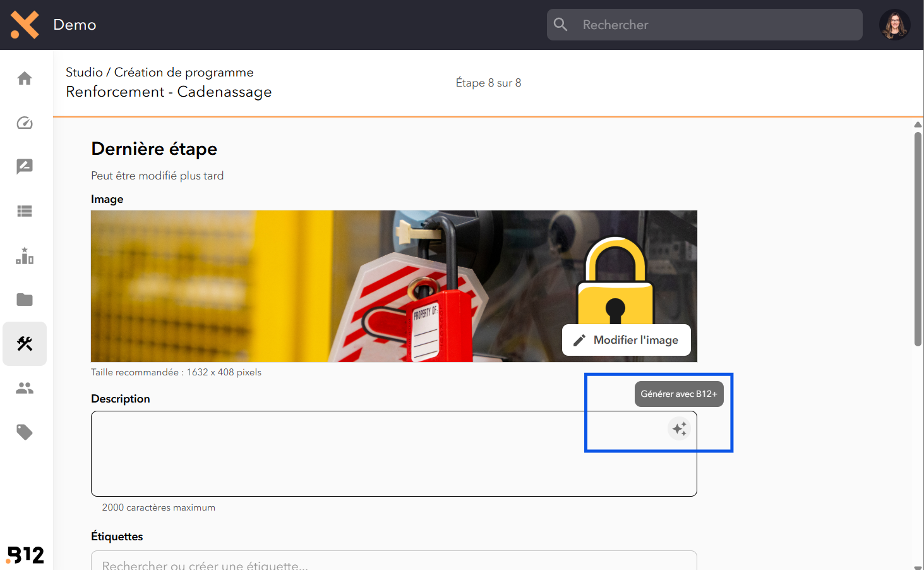Click the pencil icon on Modifier l'image
The height and width of the screenshot is (570, 924).
point(579,341)
